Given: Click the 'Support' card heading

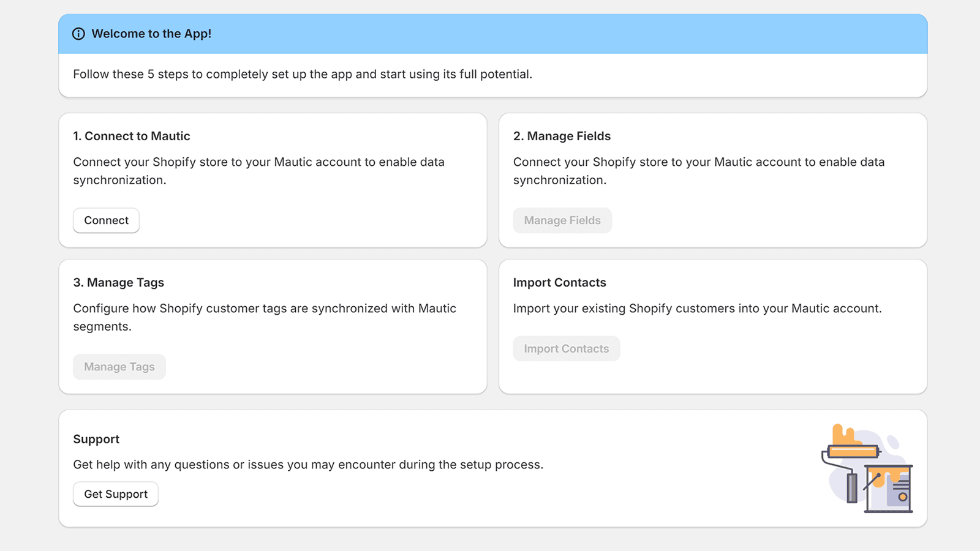Looking at the screenshot, I should click(96, 439).
